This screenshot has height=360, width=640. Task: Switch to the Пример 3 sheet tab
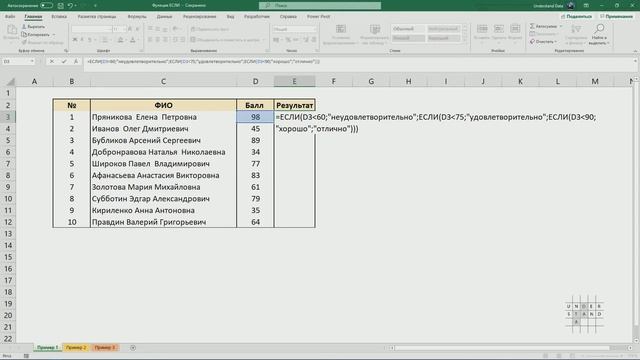point(105,348)
